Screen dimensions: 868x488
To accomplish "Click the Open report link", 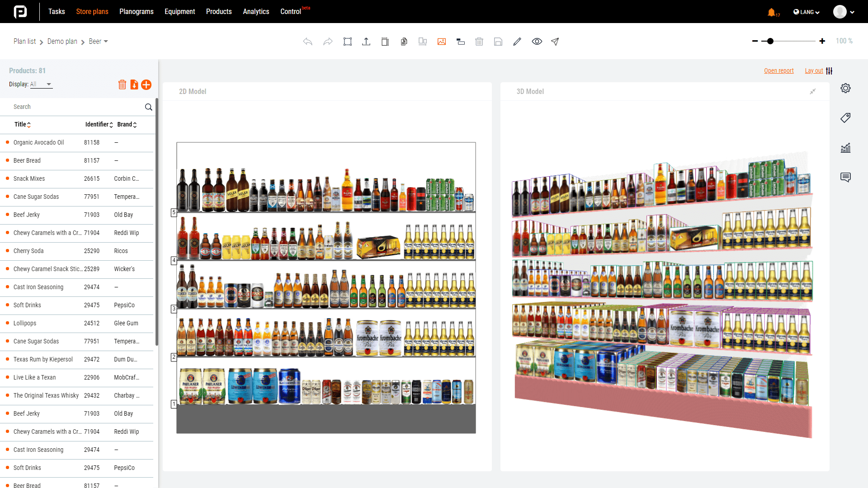I will (778, 71).
